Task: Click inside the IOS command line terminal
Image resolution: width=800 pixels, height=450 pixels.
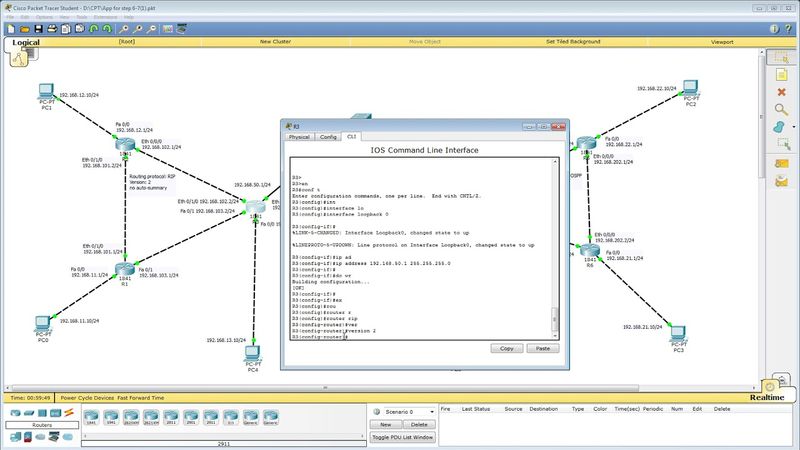Action: 421,248
